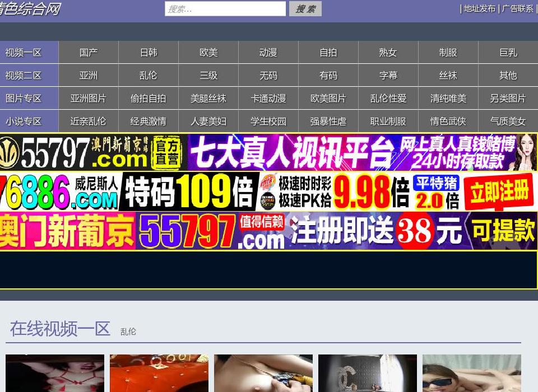Open the 制服 category

[x=448, y=53]
